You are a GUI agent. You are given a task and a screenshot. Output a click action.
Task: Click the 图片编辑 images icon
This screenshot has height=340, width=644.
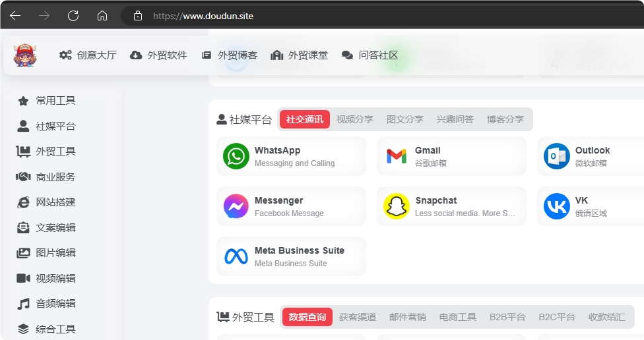pyautogui.click(x=23, y=253)
